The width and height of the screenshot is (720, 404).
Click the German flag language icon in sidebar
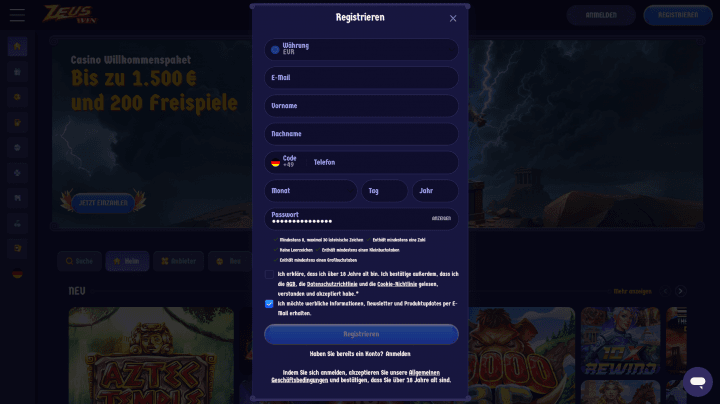click(17, 274)
